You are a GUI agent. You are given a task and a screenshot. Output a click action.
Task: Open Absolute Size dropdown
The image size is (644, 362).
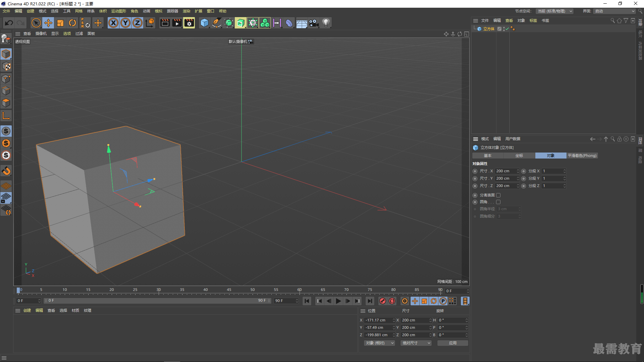click(416, 343)
